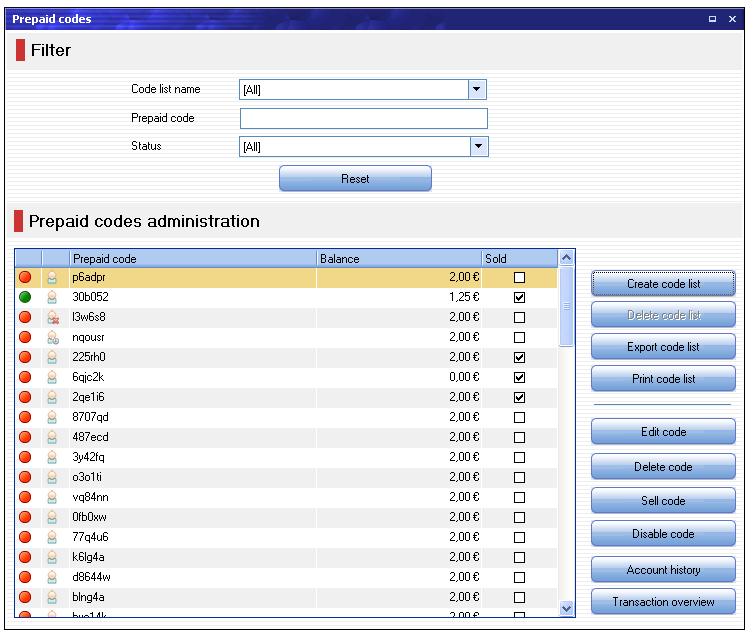The image size is (753, 638).
Task: Click the Reset filter button
Action: click(x=355, y=179)
